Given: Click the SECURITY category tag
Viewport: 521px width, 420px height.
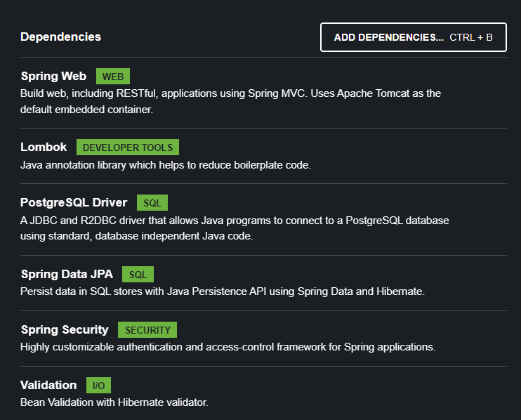Looking at the screenshot, I should click(147, 330).
